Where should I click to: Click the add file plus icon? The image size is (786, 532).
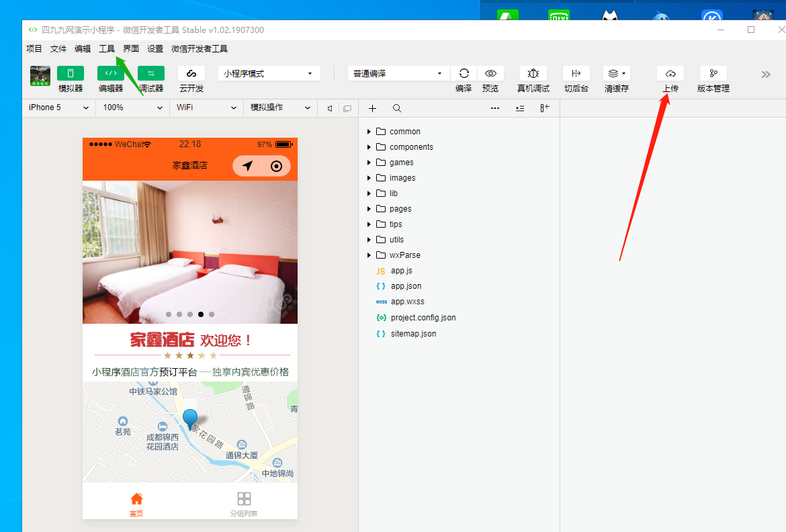pyautogui.click(x=373, y=108)
